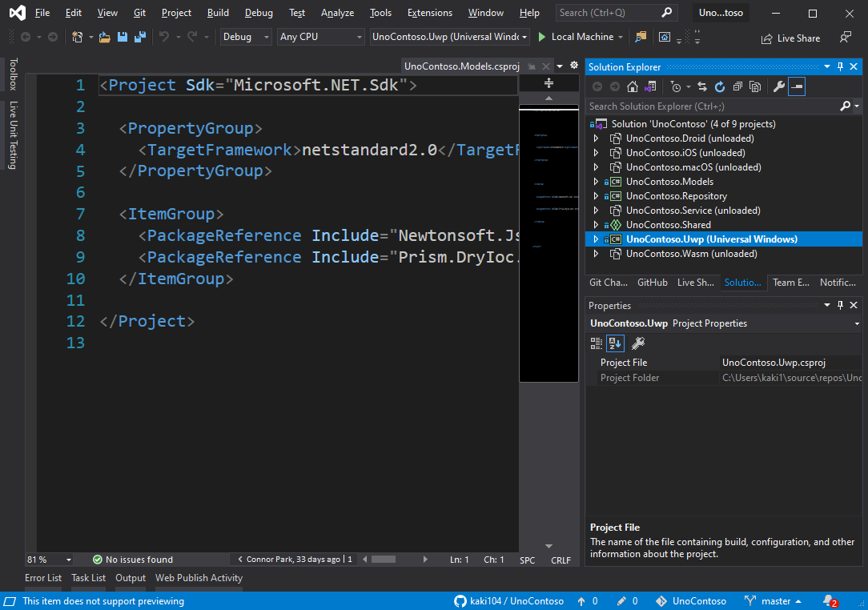Click Pending Changes Filter clock icon
The width and height of the screenshot is (868, 610).
click(675, 86)
